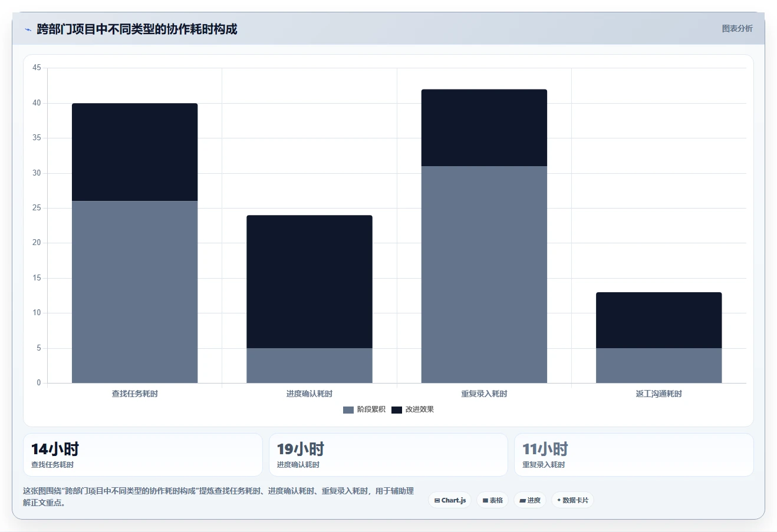777x532 pixels.
Task: Toggle the 阶段累积 legend swatch
Action: pyautogui.click(x=348, y=410)
